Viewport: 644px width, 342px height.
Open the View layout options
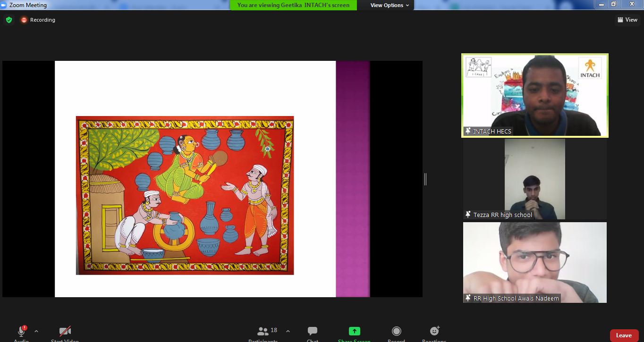click(x=627, y=20)
